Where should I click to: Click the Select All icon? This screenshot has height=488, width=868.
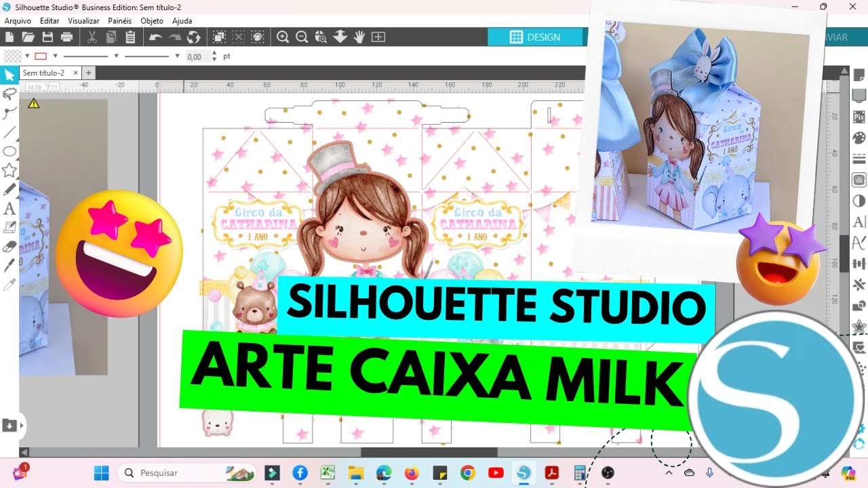(x=219, y=37)
